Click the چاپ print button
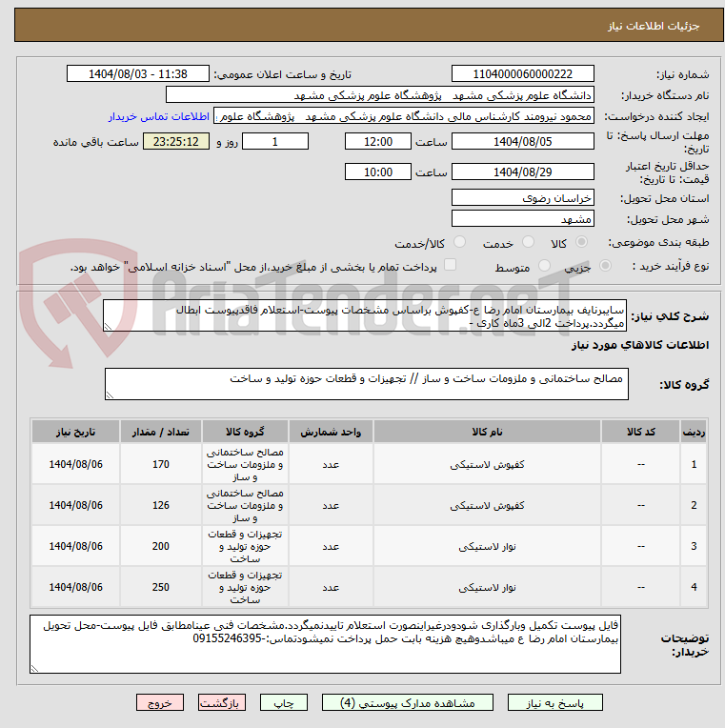This screenshot has height=728, width=725. pyautogui.click(x=284, y=703)
